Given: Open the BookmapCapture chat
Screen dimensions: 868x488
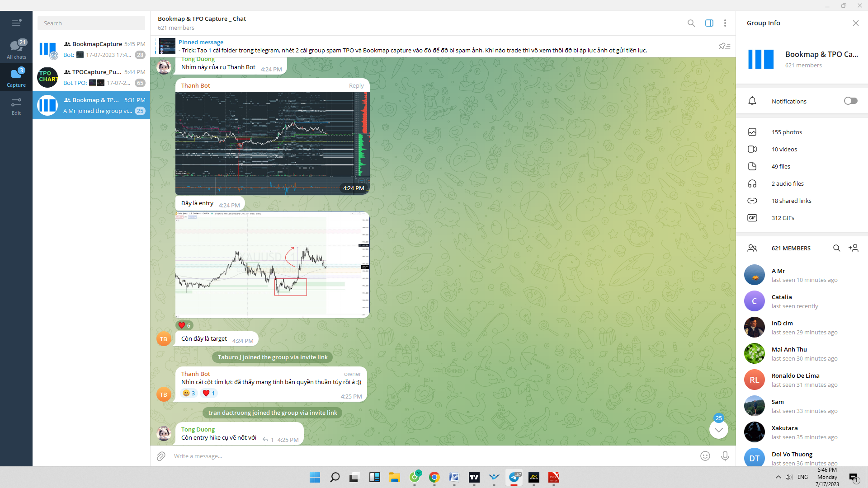Looking at the screenshot, I should tap(91, 49).
